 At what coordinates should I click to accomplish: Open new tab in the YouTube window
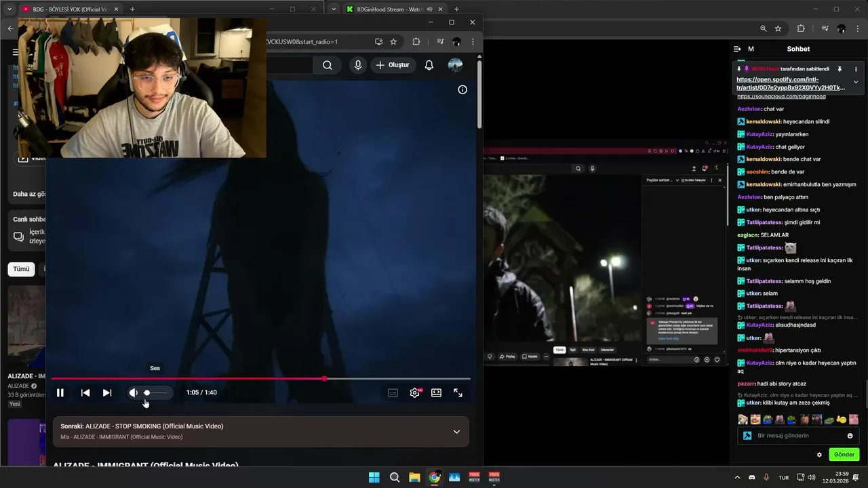point(132,9)
